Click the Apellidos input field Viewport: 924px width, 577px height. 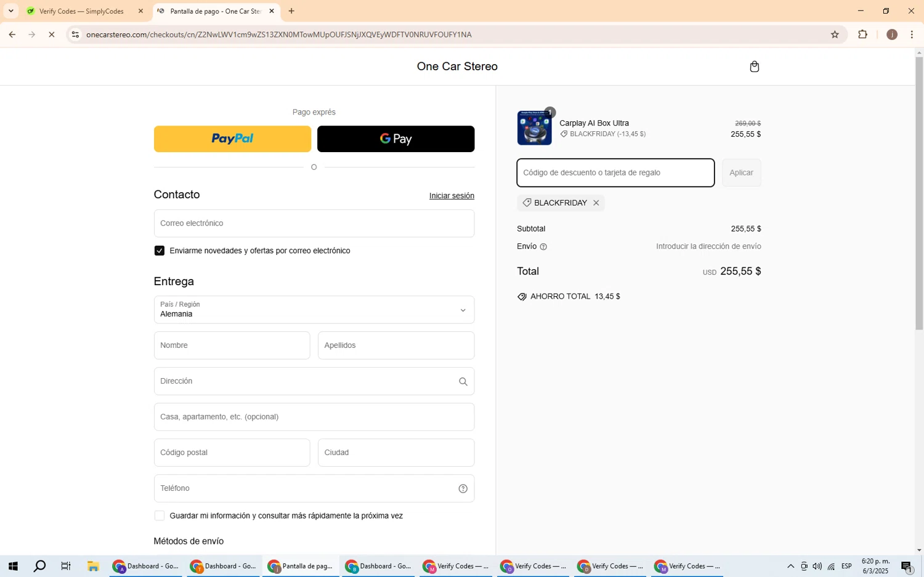396,345
